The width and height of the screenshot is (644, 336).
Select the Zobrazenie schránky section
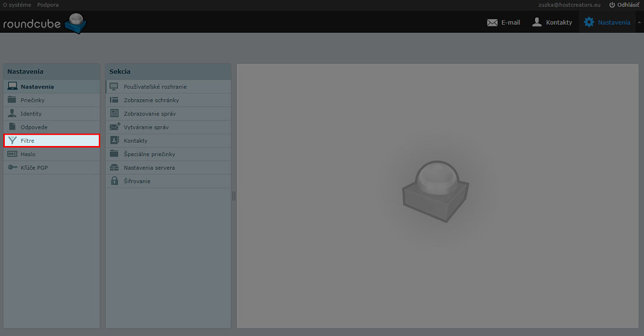point(169,100)
